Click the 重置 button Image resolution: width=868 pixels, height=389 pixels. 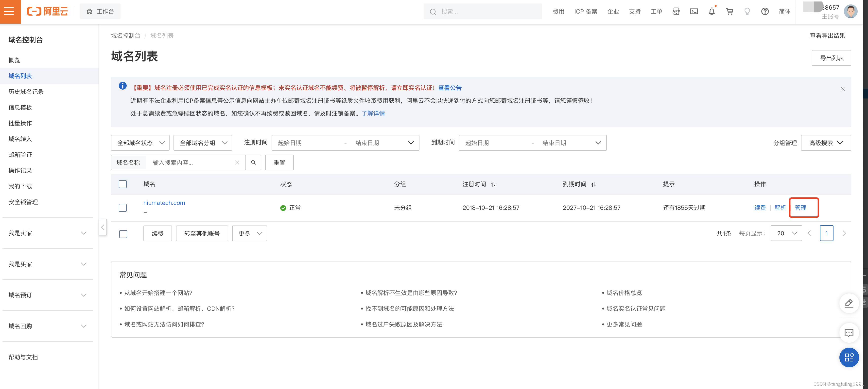point(279,162)
